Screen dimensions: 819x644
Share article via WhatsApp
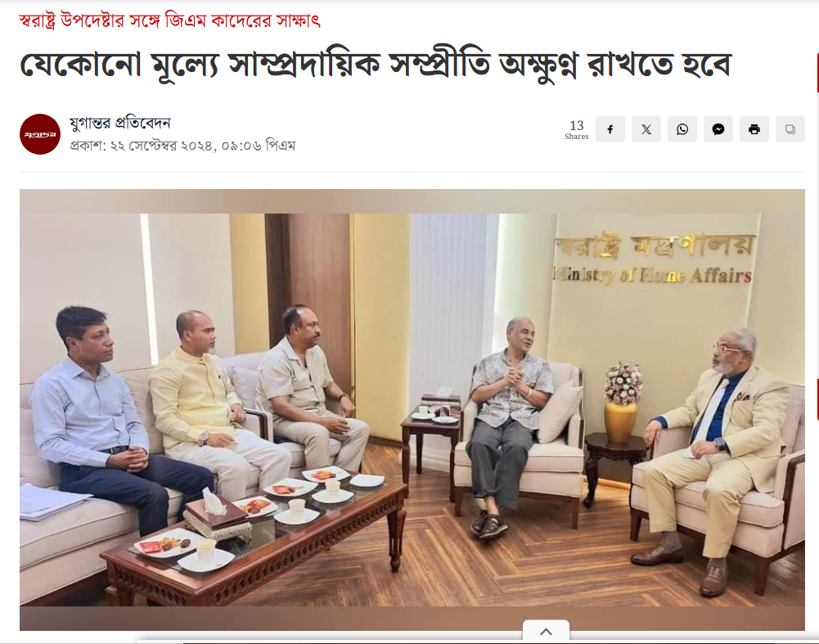[x=682, y=129]
